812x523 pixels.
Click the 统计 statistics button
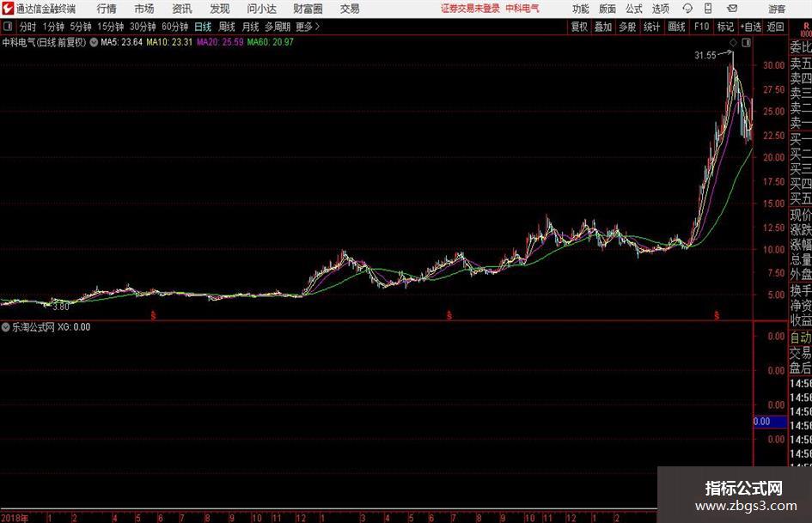coord(651,27)
